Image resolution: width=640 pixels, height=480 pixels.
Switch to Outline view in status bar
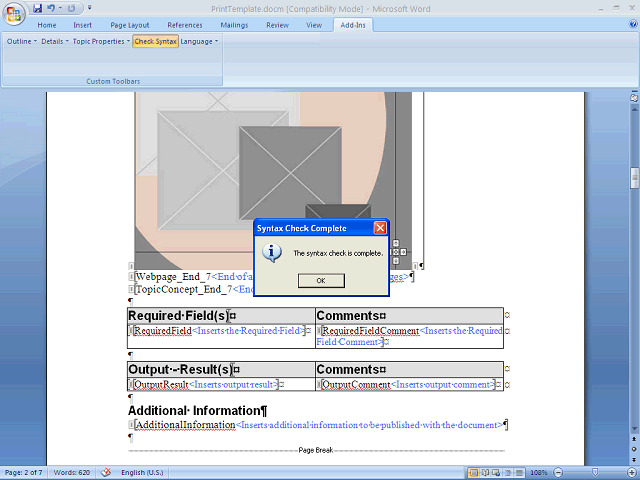coord(508,473)
